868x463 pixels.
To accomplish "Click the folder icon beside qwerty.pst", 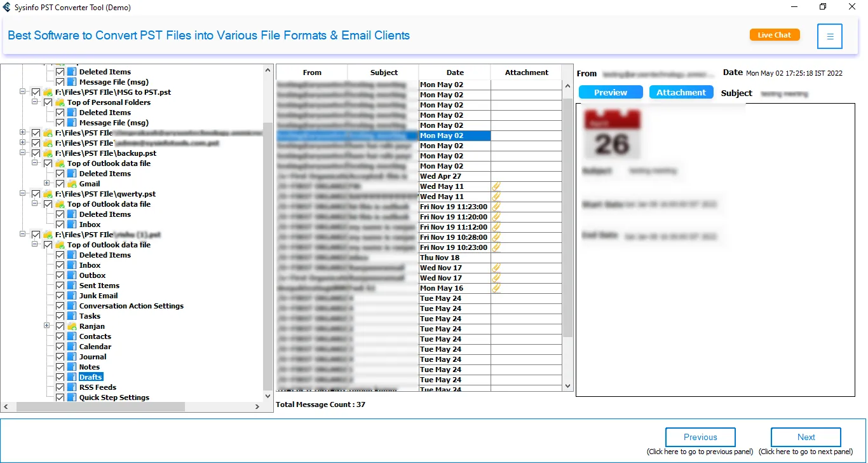I will pos(48,194).
